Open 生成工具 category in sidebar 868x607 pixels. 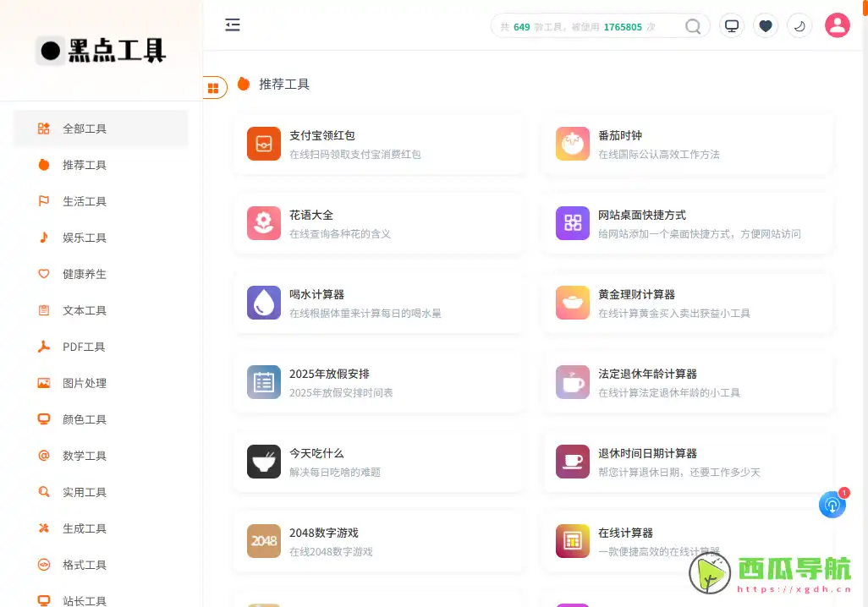coord(101,528)
